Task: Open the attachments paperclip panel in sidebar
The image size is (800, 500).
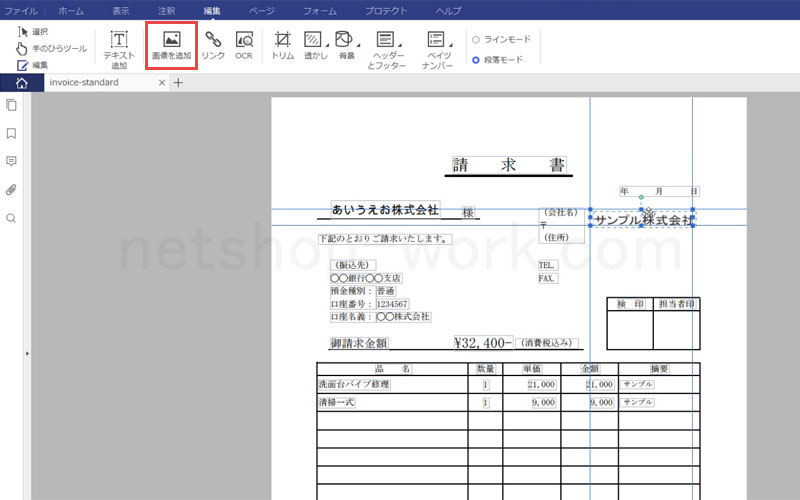Action: coord(11,189)
